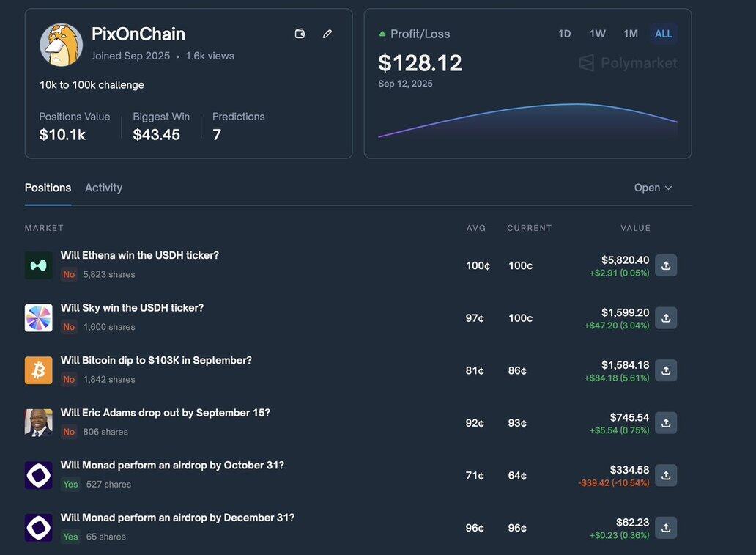Click the PixOnChain username heading
The width and height of the screenshot is (756, 555).
point(138,34)
